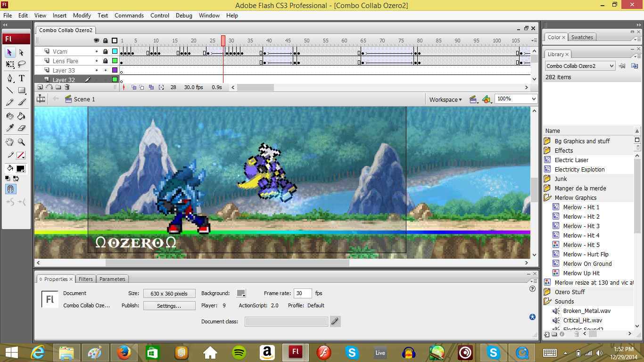Toggle Onion Skin Outlines in the timeline

(x=142, y=87)
